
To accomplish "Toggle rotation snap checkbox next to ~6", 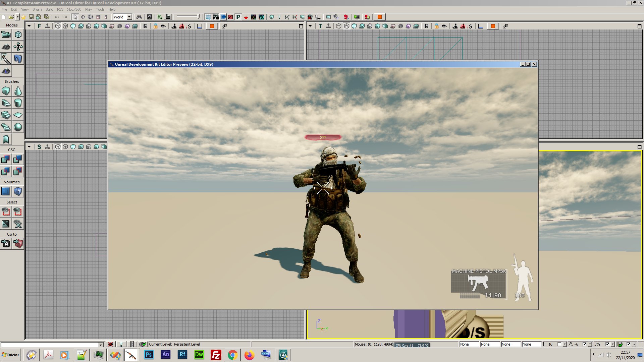I will pyautogui.click(x=585, y=344).
